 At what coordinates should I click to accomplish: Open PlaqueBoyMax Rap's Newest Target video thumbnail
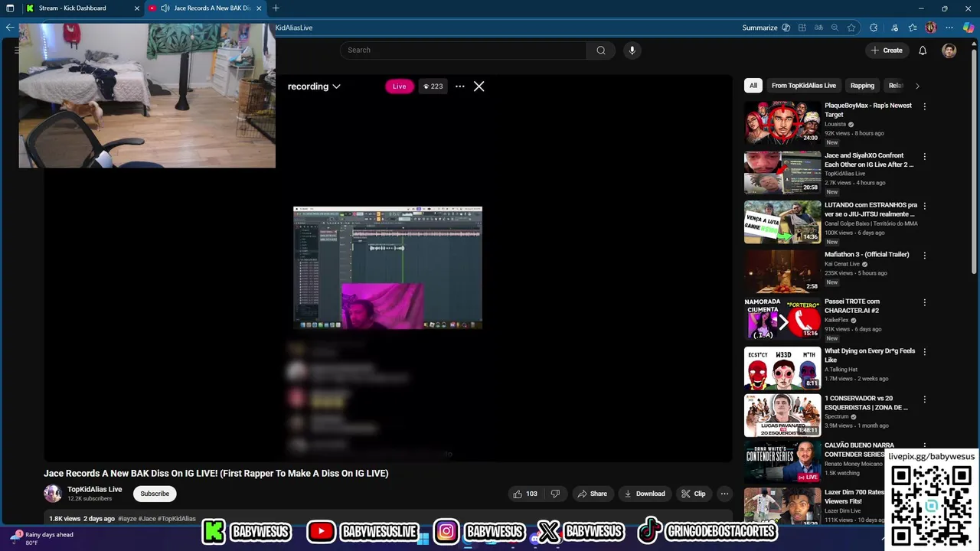(x=782, y=122)
